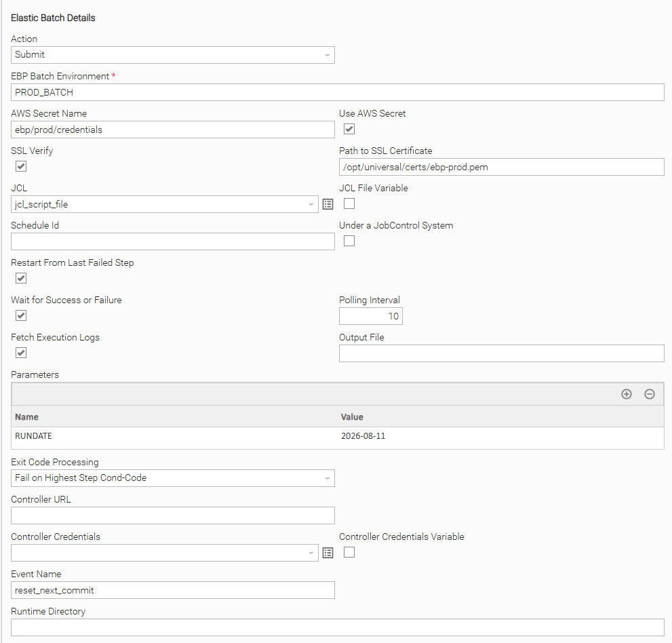Toggle Wait for Success or Failure

[21, 315]
